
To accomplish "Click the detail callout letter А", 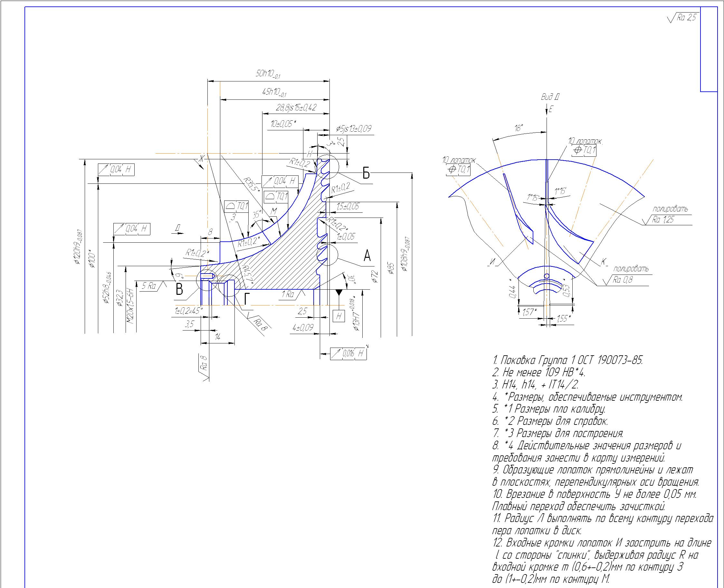I will coord(367,256).
